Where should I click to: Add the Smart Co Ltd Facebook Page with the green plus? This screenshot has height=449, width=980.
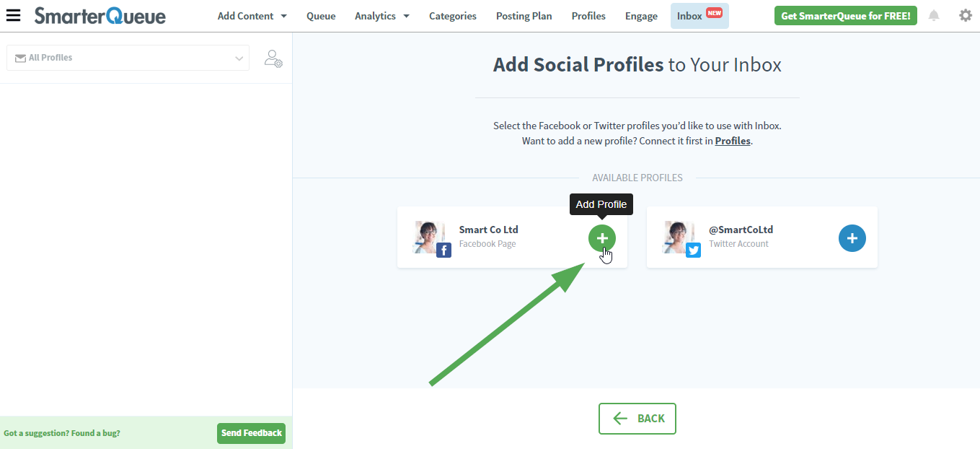click(x=601, y=237)
